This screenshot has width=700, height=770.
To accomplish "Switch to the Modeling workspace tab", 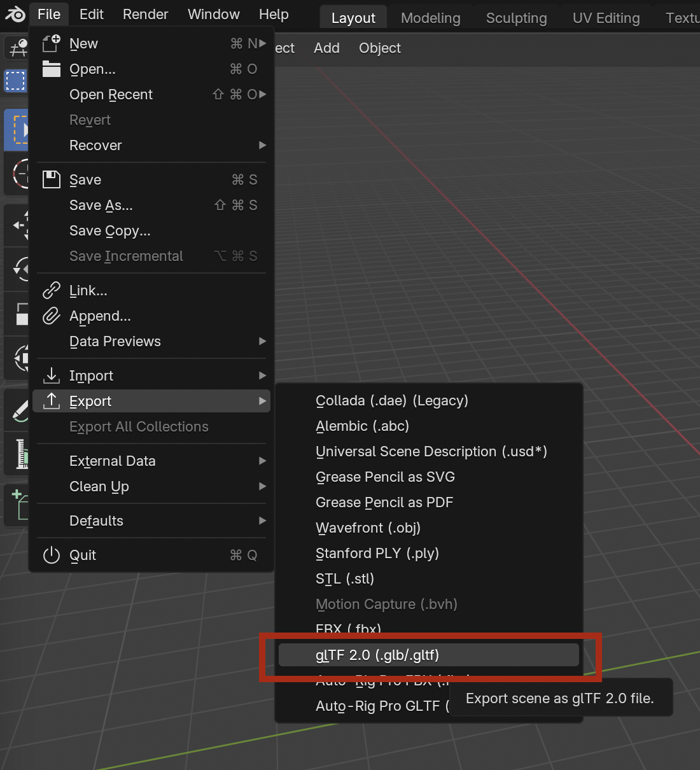I will tap(430, 18).
